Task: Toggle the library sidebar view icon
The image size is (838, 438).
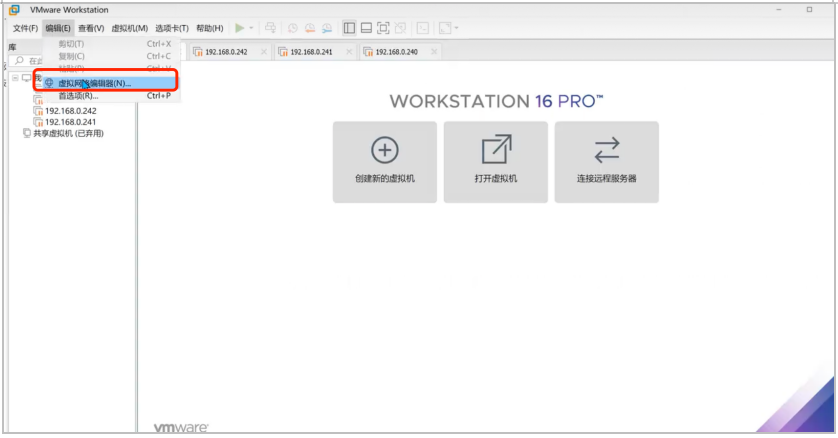Action: 349,28
